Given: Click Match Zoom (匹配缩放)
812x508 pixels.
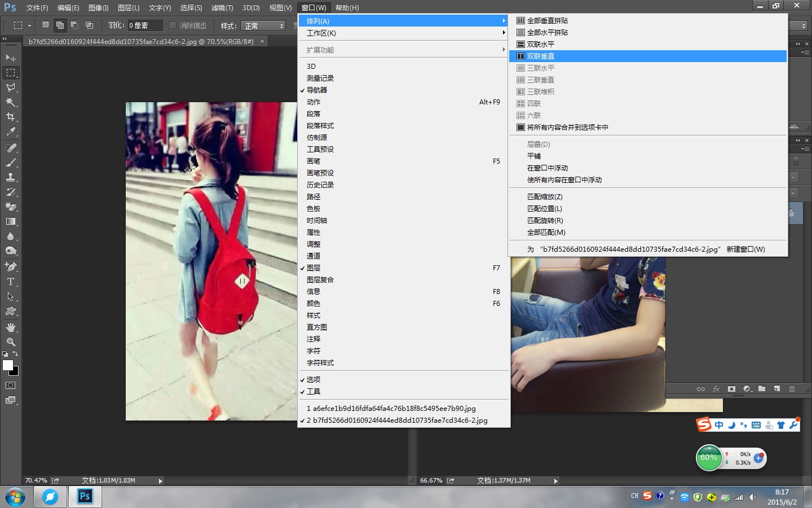Looking at the screenshot, I should [x=648, y=197].
